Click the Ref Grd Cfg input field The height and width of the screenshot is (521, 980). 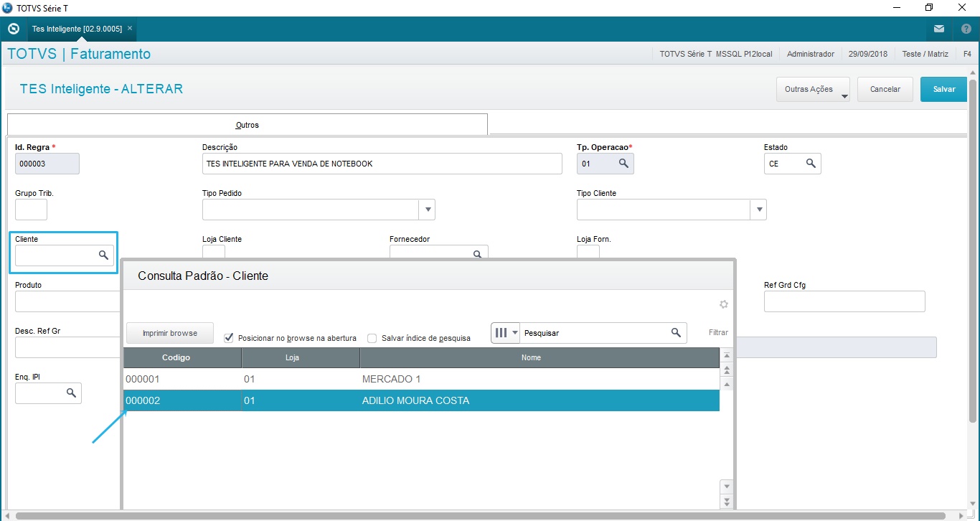point(844,301)
